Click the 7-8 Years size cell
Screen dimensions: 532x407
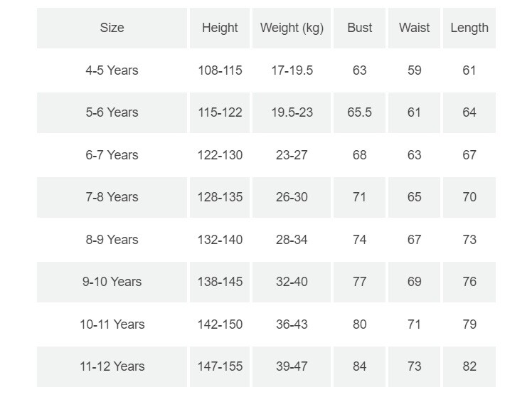coord(112,197)
